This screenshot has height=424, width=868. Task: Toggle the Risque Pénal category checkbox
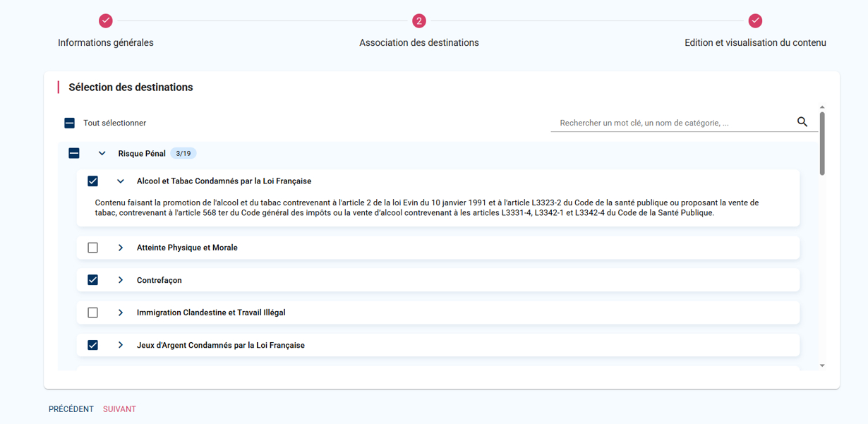74,153
